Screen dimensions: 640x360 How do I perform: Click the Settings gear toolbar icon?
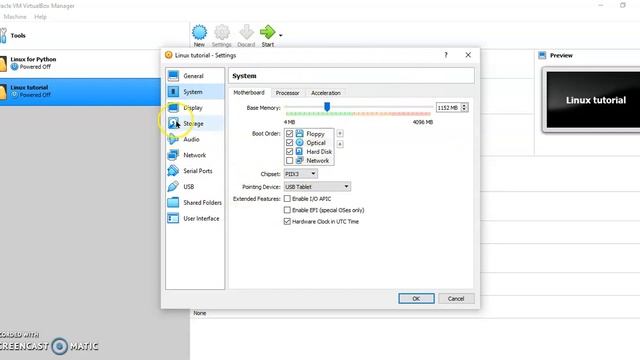pos(222,32)
